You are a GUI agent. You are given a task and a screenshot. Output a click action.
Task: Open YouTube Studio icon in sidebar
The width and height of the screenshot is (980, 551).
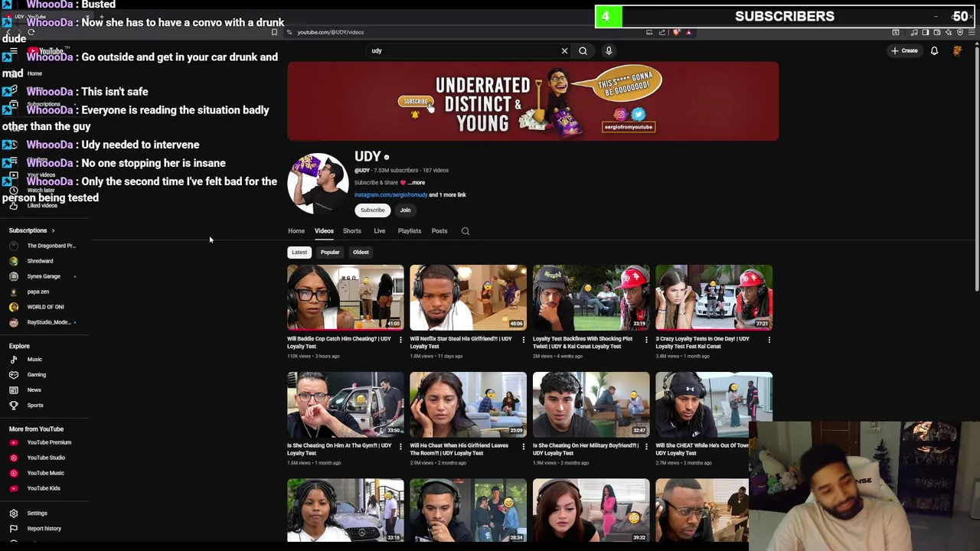pos(13,458)
